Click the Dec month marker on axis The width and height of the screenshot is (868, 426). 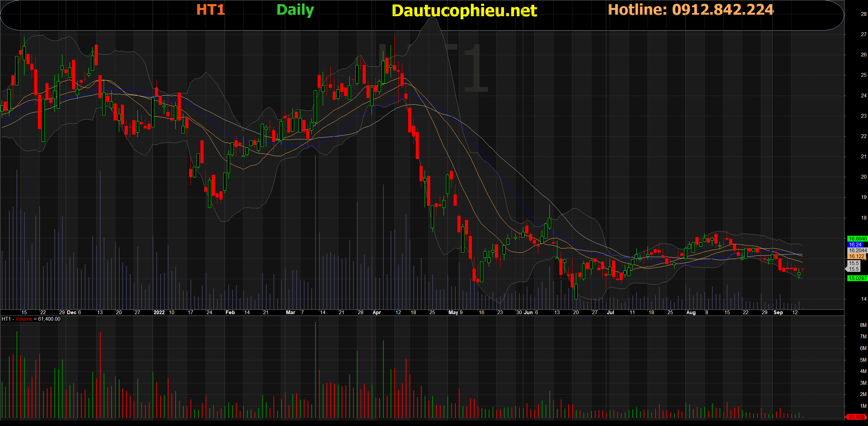[72, 312]
